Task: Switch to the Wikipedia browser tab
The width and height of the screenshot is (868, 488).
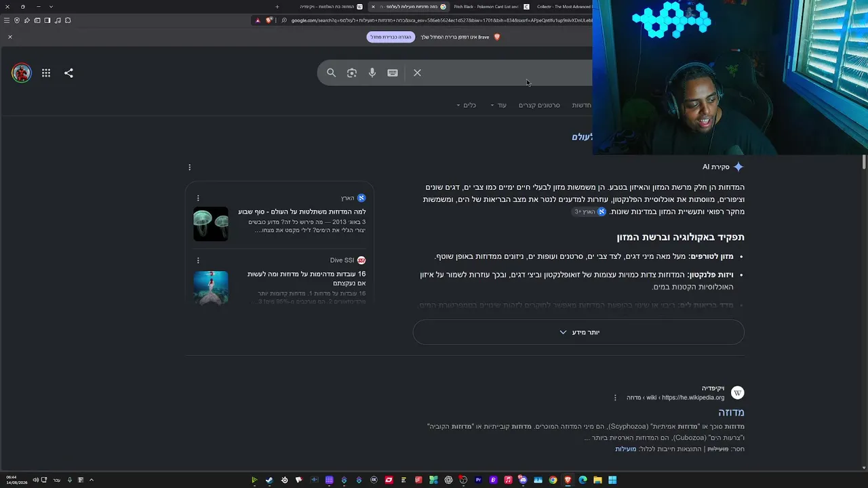Action: point(330,7)
